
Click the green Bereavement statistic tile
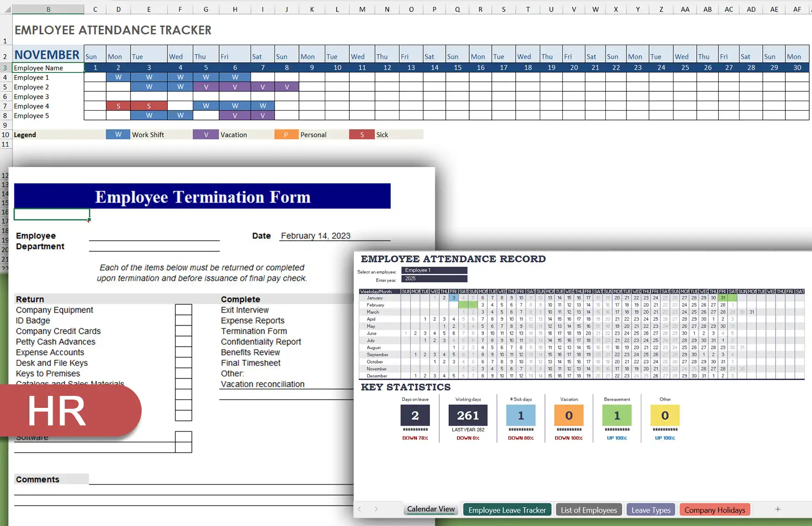coord(617,415)
